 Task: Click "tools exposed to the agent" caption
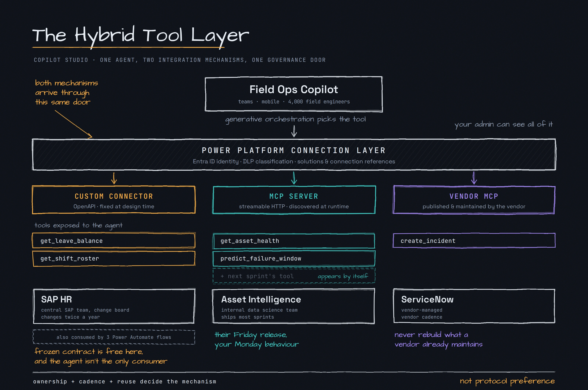click(x=78, y=225)
